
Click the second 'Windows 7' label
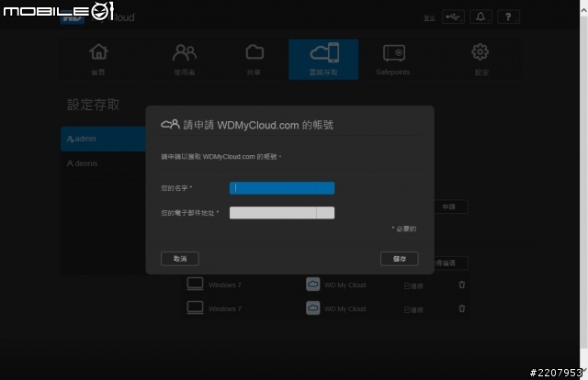pyautogui.click(x=225, y=309)
